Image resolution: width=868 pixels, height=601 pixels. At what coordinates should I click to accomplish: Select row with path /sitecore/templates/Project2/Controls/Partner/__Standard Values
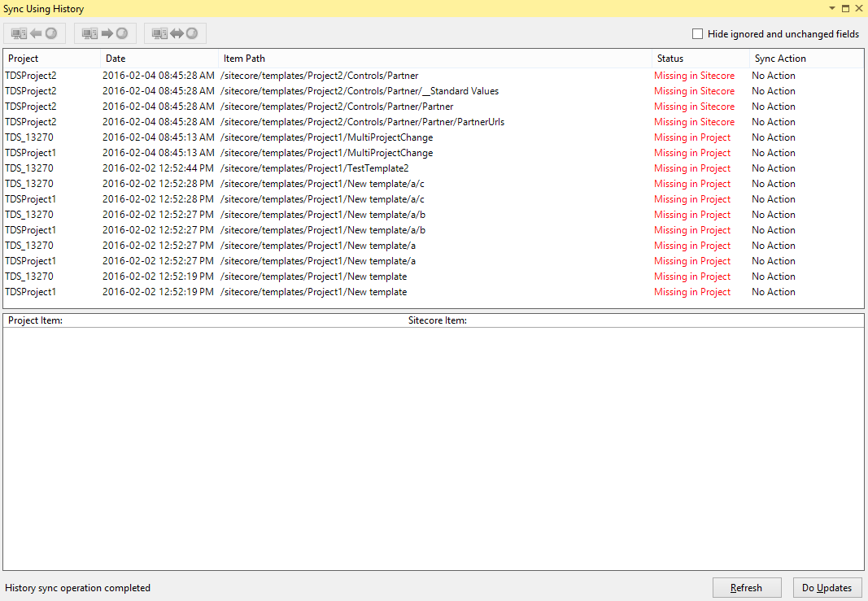click(x=433, y=91)
